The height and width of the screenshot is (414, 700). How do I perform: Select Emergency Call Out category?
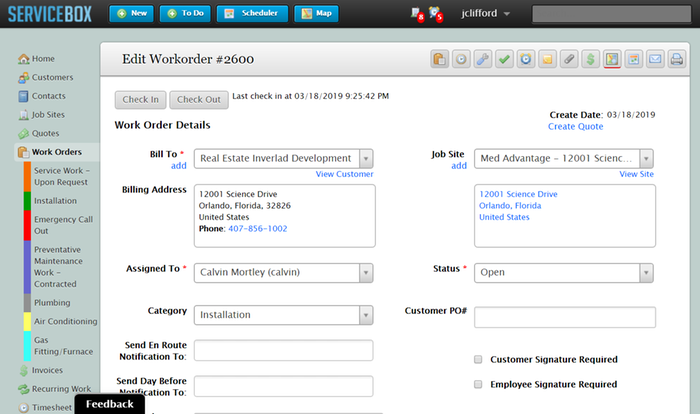pyautogui.click(x=63, y=225)
